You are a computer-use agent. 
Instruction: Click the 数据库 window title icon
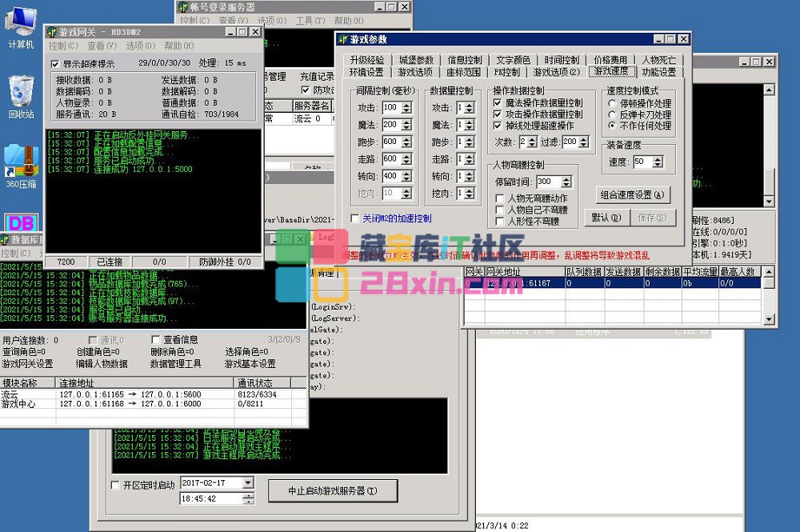pyautogui.click(x=5, y=240)
